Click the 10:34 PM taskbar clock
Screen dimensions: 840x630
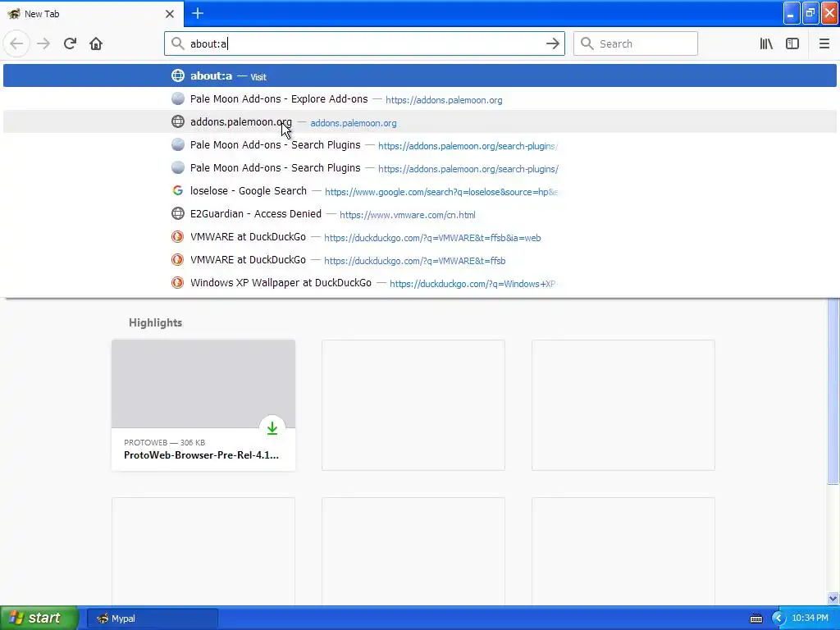click(x=810, y=619)
